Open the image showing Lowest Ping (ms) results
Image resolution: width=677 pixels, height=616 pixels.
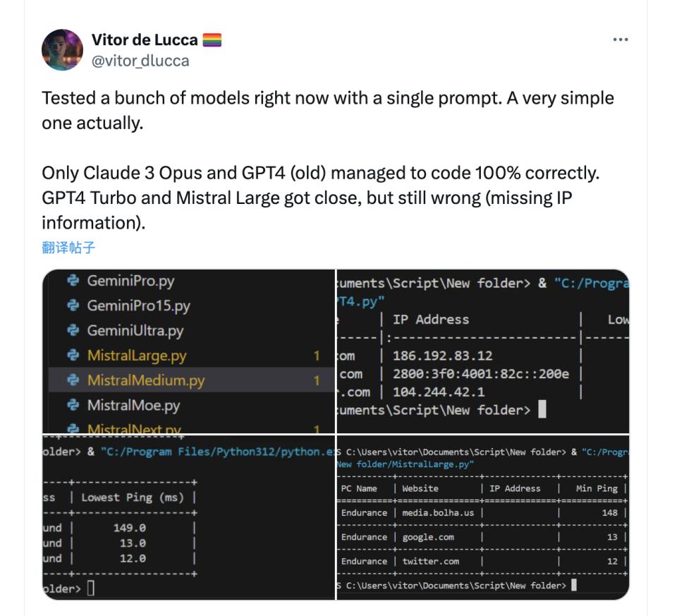tap(188, 517)
